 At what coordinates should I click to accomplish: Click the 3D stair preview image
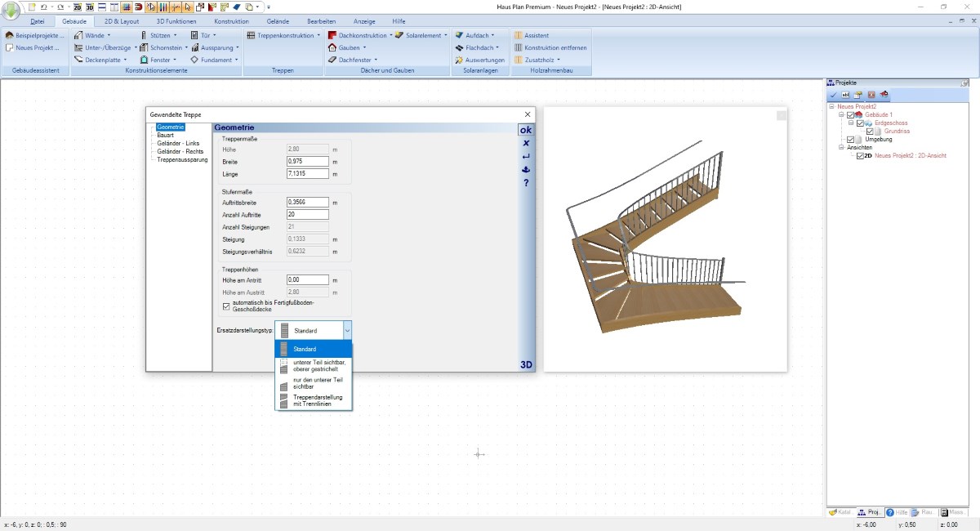click(x=666, y=239)
